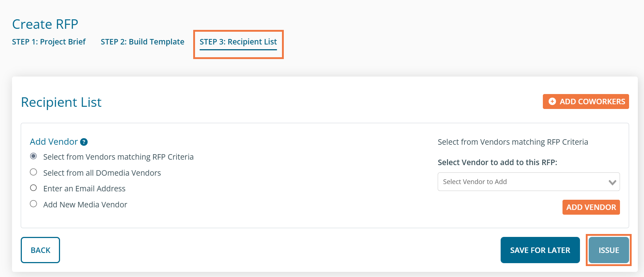Open the Add Vendor help question mark
644x277 pixels.
coord(84,142)
